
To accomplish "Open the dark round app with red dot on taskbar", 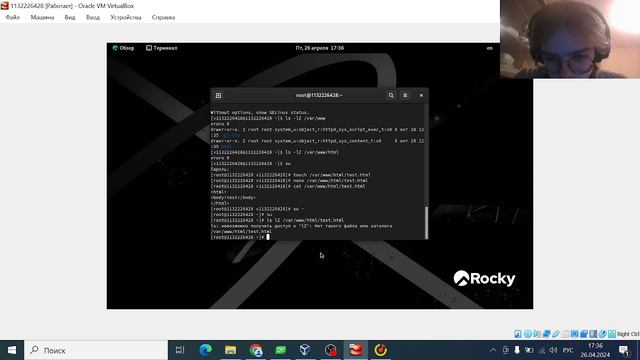I will tap(330, 350).
